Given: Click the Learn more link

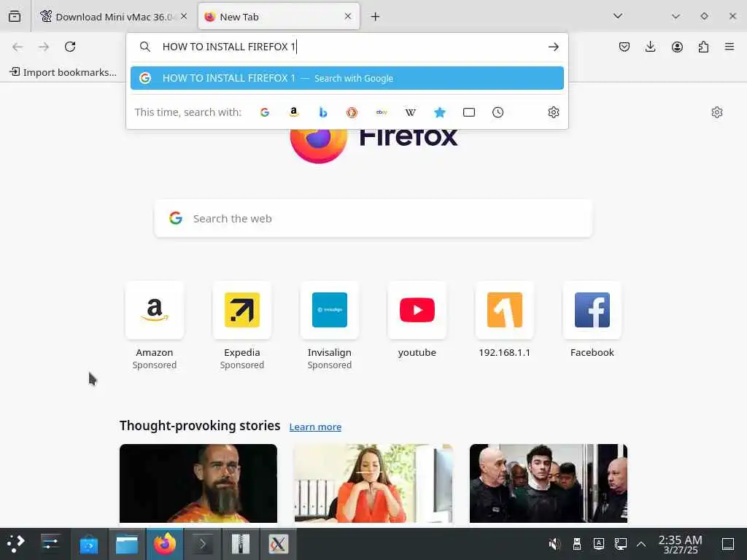Looking at the screenshot, I should click(315, 427).
